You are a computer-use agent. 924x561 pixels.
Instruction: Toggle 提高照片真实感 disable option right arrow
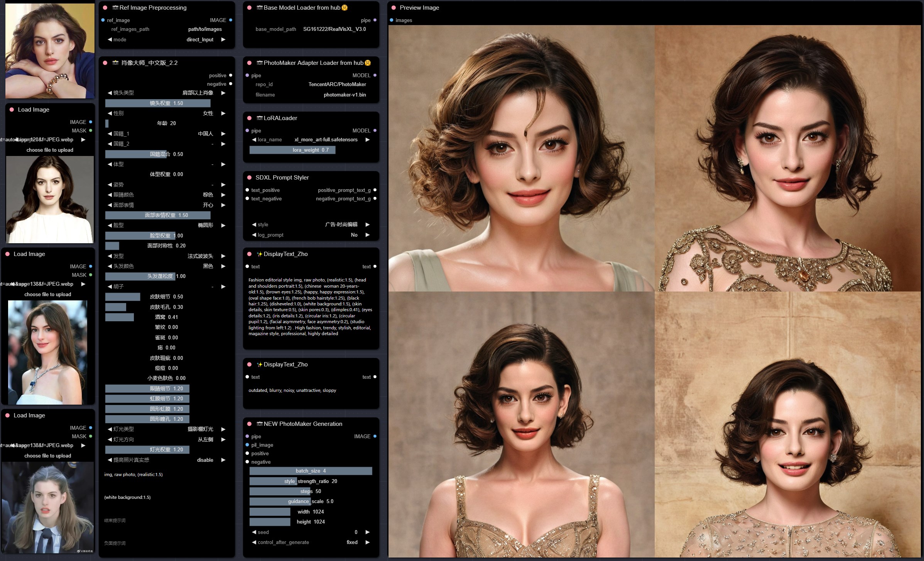[223, 460]
